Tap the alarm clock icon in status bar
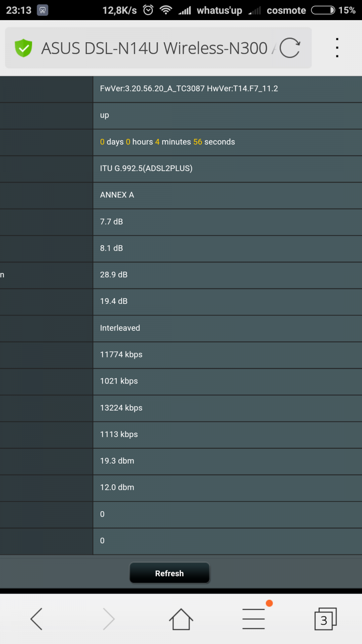The height and width of the screenshot is (644, 362). (148, 10)
